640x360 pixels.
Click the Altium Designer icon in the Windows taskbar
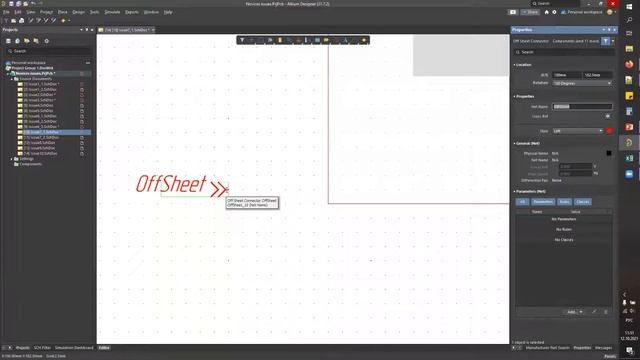click(x=629, y=142)
